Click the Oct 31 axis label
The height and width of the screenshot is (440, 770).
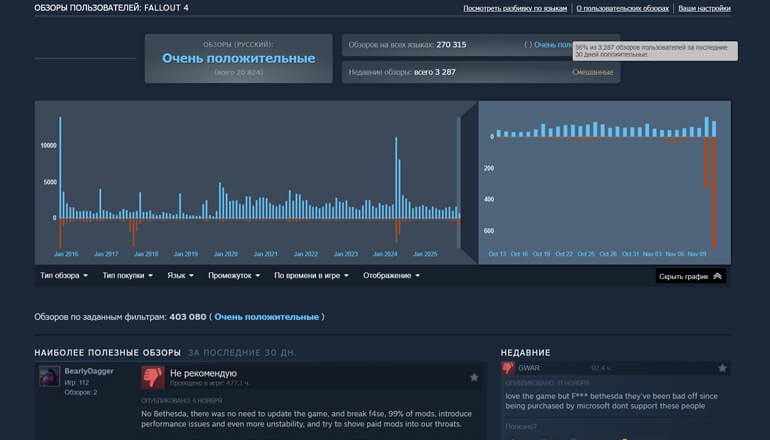click(x=631, y=254)
